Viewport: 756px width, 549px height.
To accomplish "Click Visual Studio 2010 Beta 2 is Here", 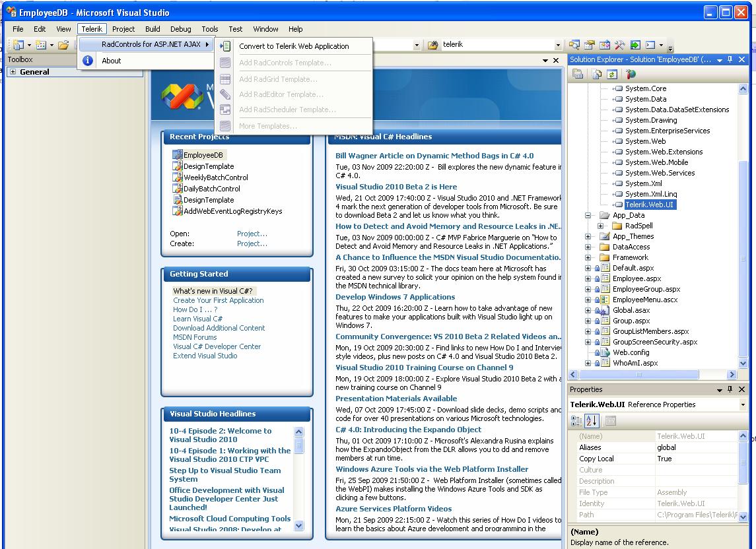I will (396, 187).
